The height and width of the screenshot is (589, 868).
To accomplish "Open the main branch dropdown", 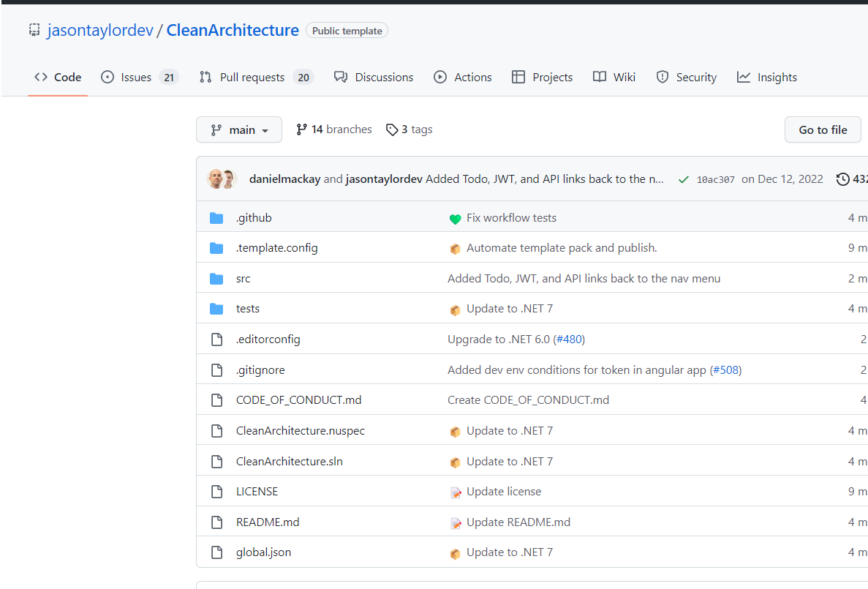I will pos(239,130).
